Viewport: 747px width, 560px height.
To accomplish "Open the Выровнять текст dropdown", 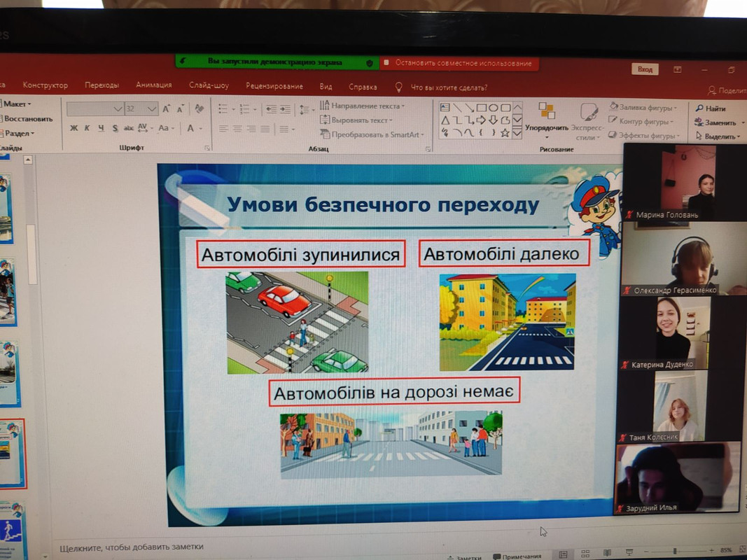I will pyautogui.click(x=356, y=120).
